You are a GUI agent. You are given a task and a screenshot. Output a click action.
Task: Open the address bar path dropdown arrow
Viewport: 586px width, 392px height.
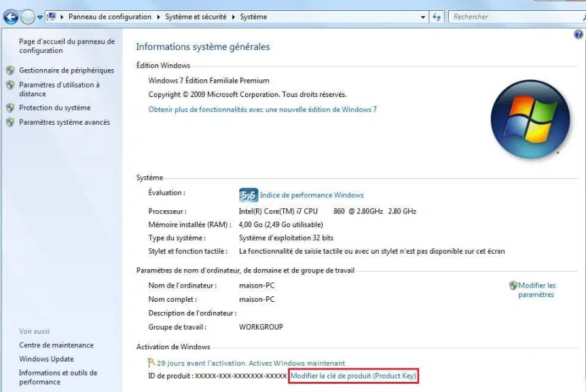(x=422, y=17)
